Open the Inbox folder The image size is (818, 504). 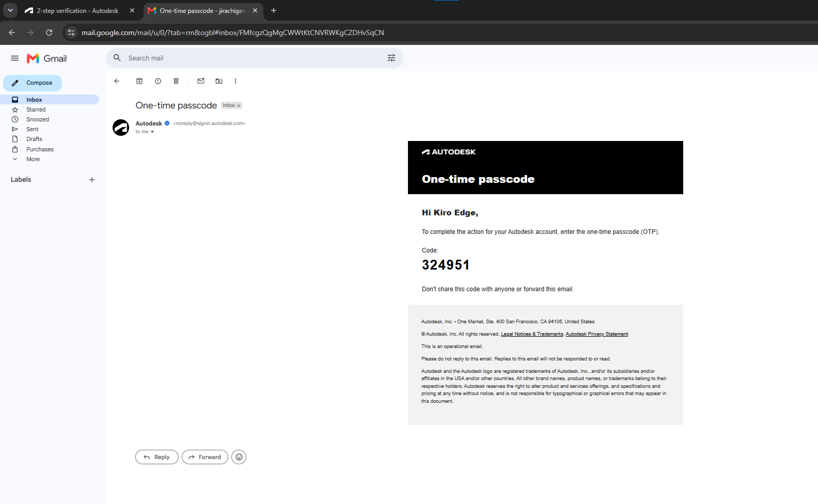click(50, 100)
